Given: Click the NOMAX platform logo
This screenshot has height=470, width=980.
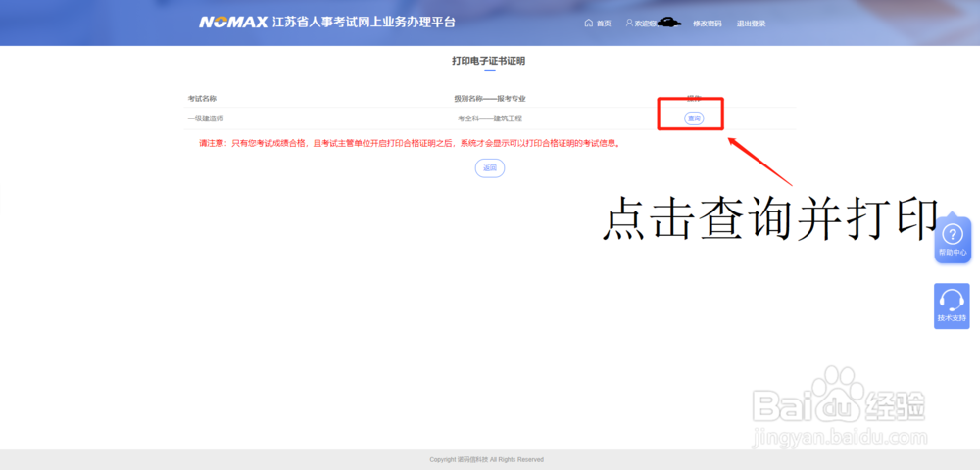Looking at the screenshot, I should pyautogui.click(x=233, y=23).
